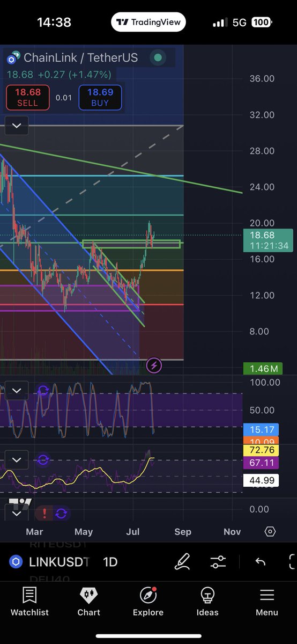Viewport: 297px width, 644px height.
Task: Tap the battery 100 indicator
Action: [261, 23]
